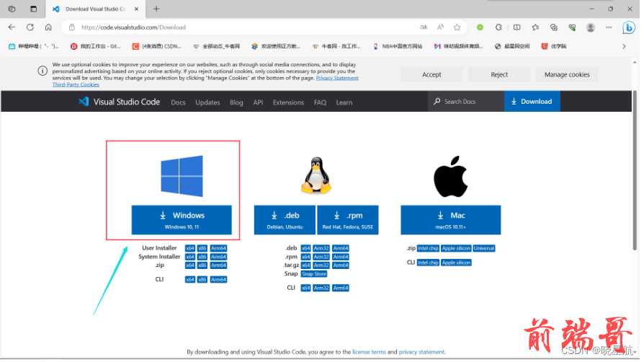Image resolution: width=644 pixels, height=362 pixels.
Task: Open the Updates menu item
Action: pos(207,102)
